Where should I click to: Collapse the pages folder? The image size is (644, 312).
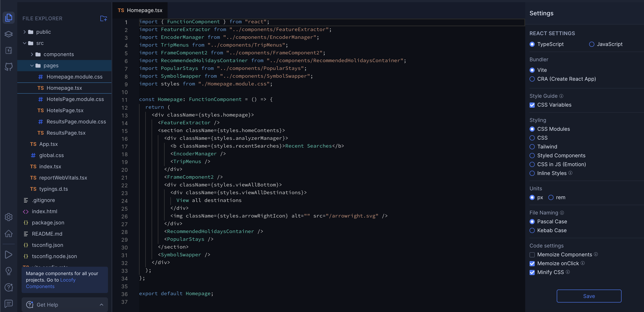pos(32,65)
